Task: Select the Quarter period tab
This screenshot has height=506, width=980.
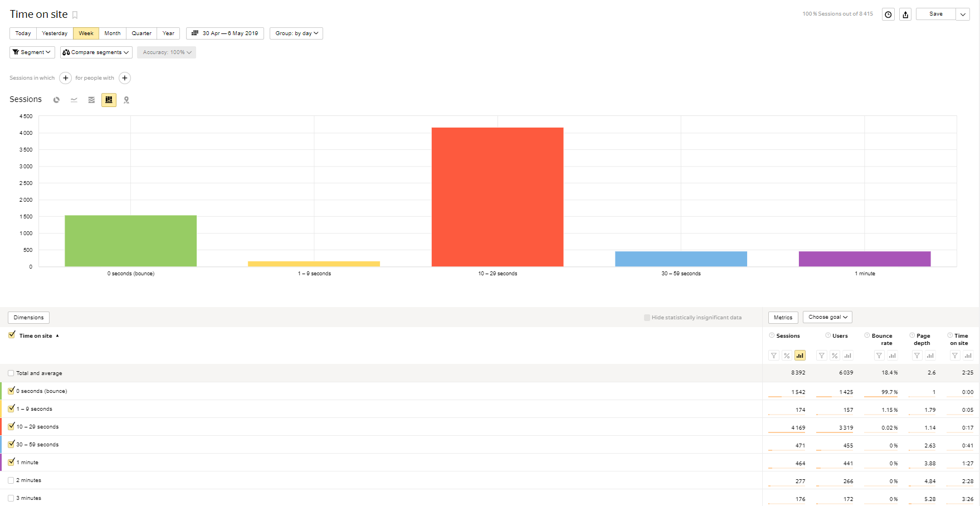Action: [x=142, y=33]
